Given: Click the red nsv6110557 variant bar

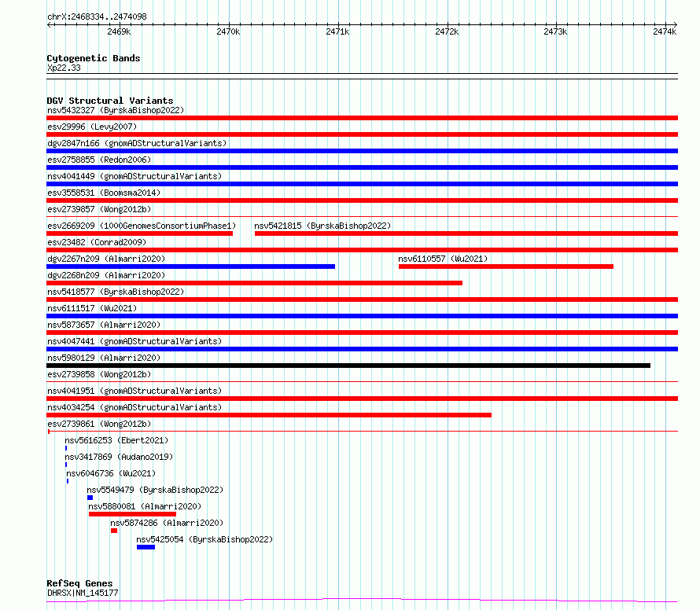Looking at the screenshot, I should pyautogui.click(x=506, y=266).
